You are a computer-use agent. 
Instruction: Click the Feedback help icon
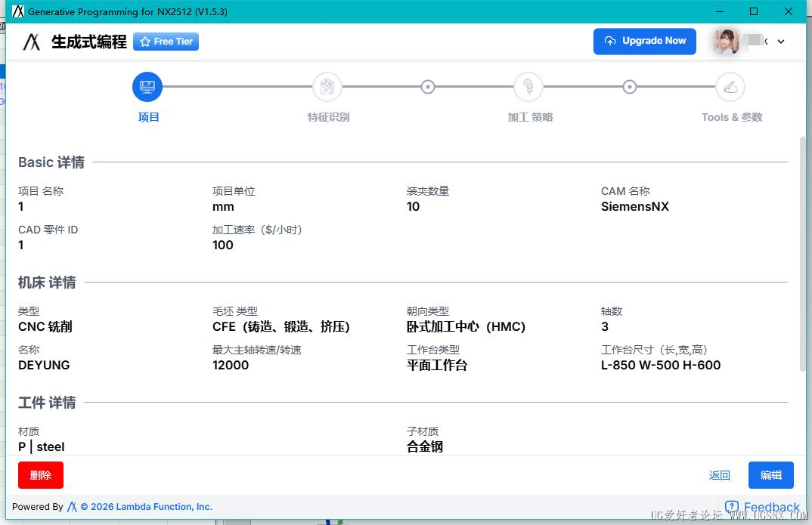pos(732,507)
